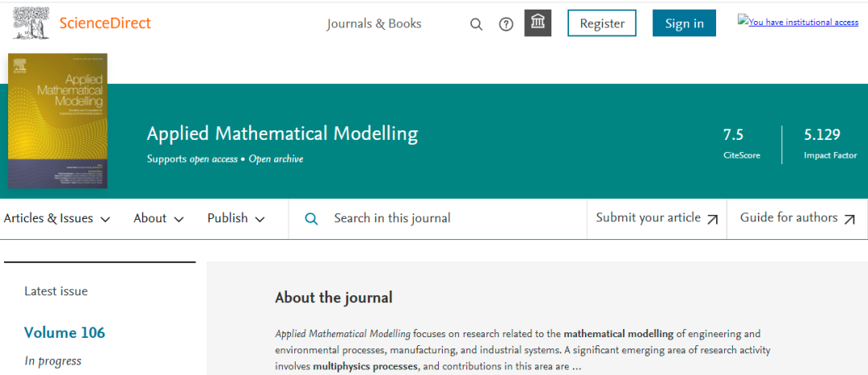Click the Elsevier tree logo
This screenshot has width=868, height=375.
coord(31,23)
